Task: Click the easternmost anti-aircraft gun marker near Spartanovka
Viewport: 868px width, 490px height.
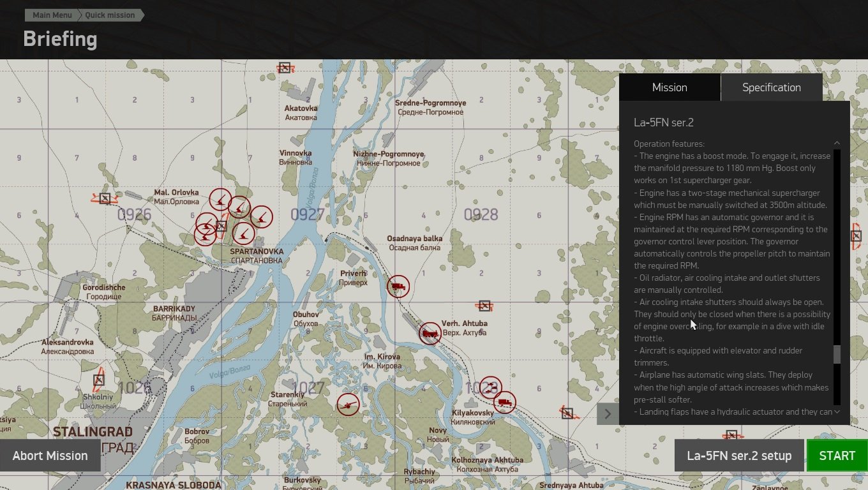Action: (x=262, y=217)
